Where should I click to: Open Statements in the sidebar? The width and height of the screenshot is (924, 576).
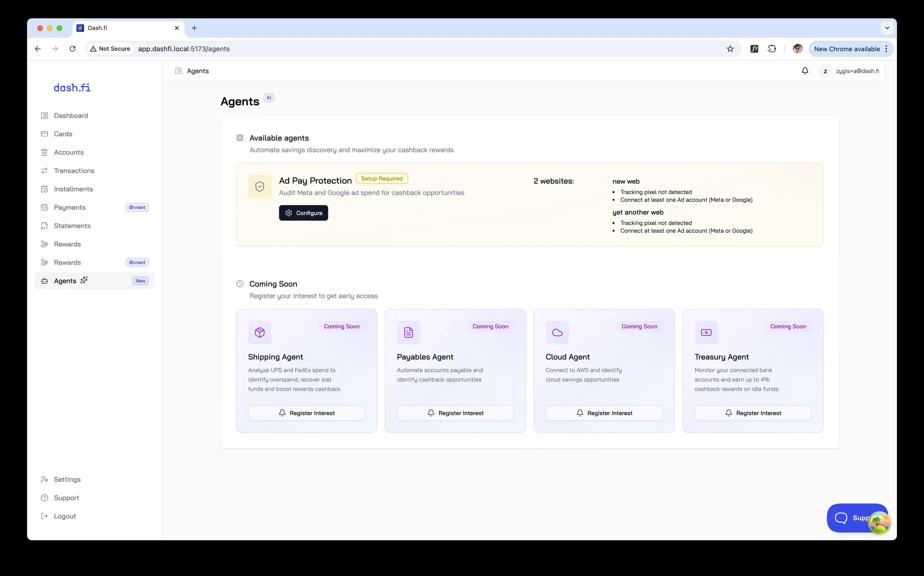pyautogui.click(x=94, y=226)
